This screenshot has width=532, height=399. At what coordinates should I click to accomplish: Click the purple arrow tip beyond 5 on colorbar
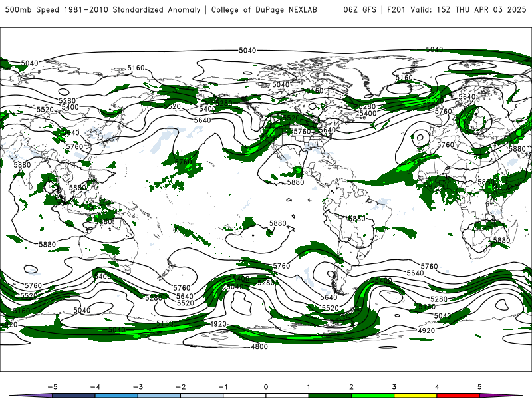pos(501,396)
